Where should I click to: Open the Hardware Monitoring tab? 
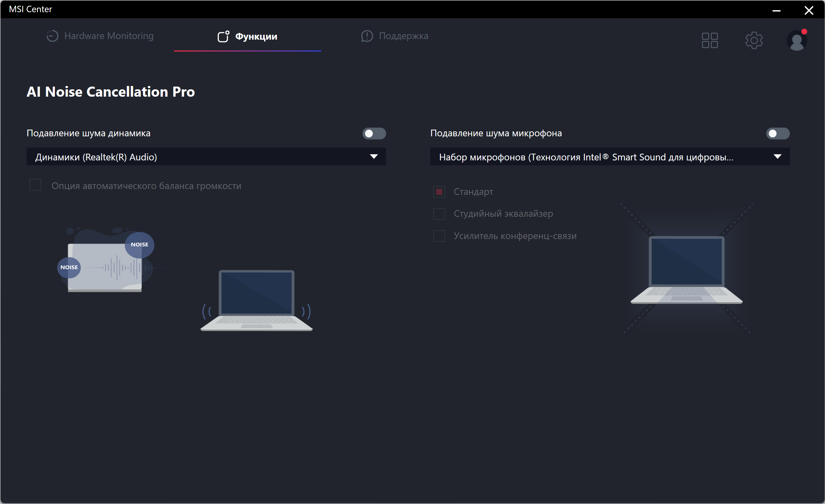[x=100, y=36]
